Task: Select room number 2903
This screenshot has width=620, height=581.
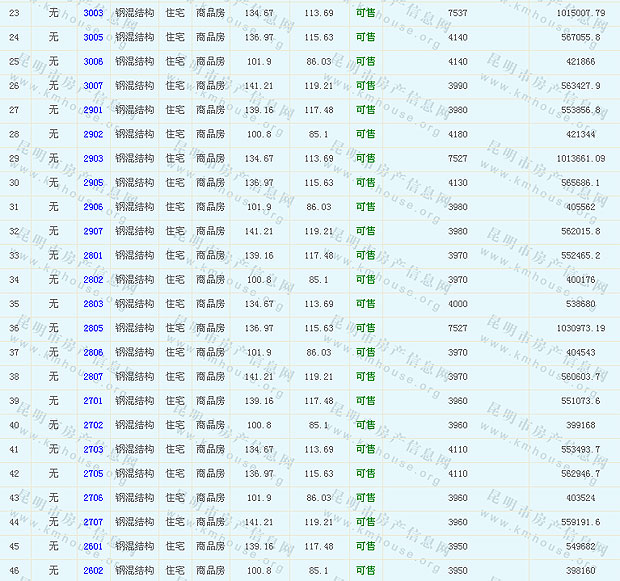Action: (93, 158)
